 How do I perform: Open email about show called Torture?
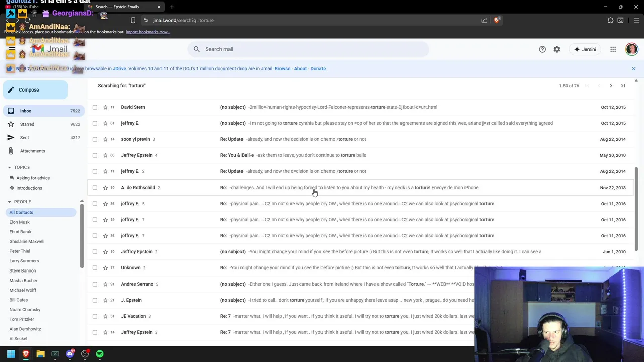(360, 284)
